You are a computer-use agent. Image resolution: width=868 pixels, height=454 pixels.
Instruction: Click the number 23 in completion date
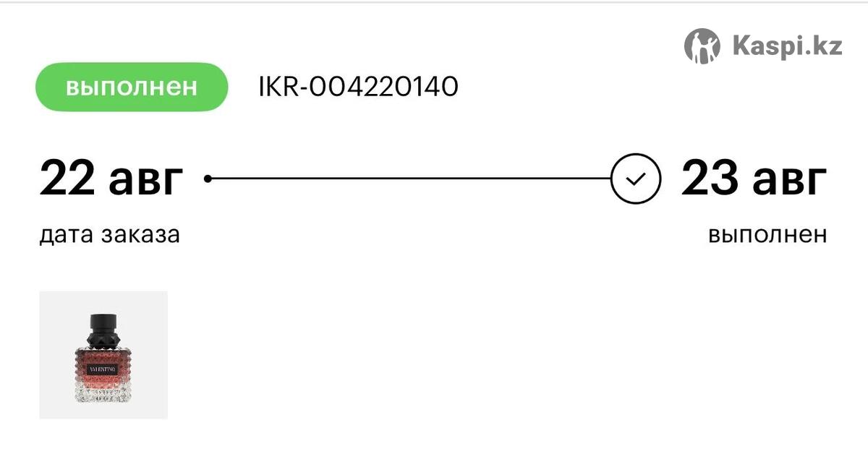pos(710,179)
